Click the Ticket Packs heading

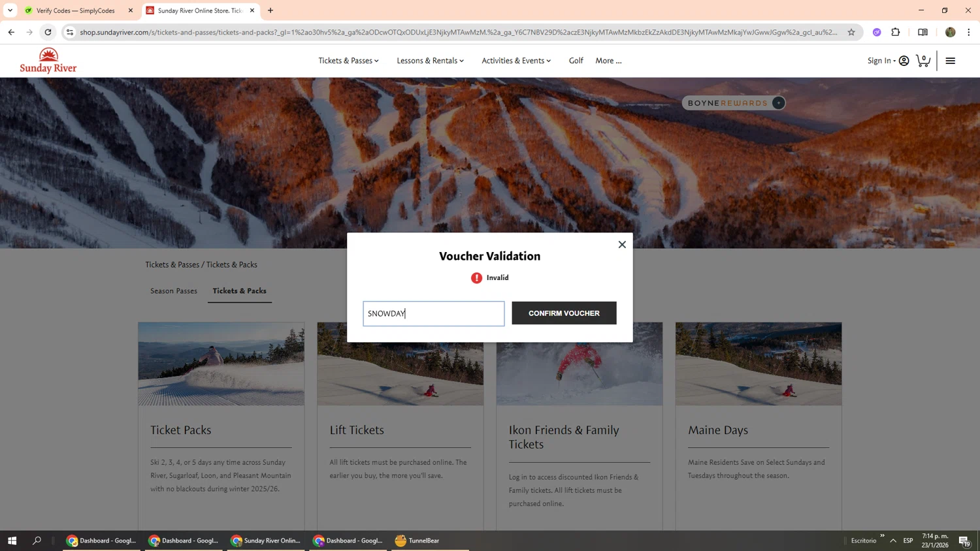(x=181, y=430)
